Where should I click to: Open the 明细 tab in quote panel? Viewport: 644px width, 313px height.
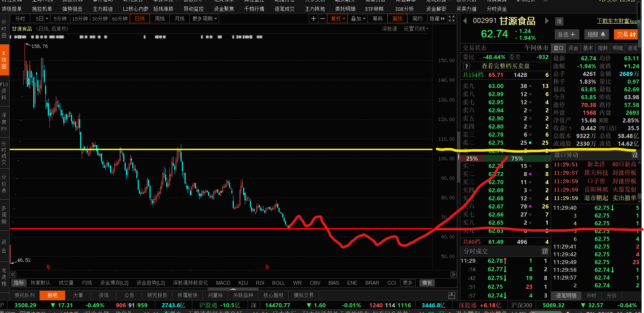618,48
